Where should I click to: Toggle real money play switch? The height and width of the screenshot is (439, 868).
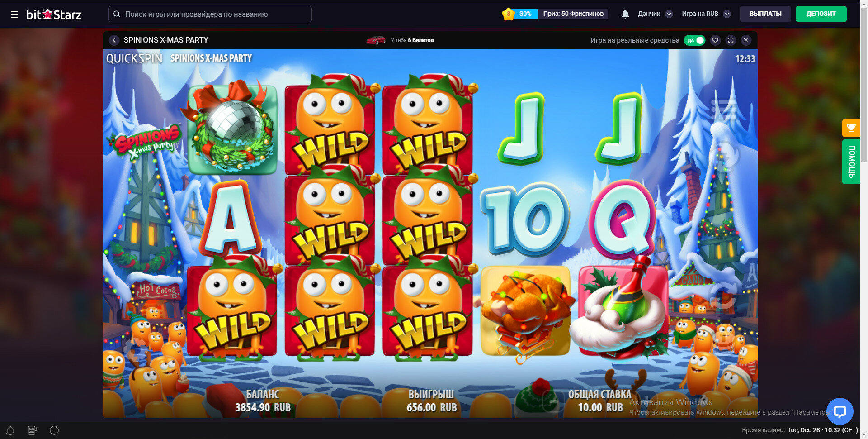click(x=694, y=40)
